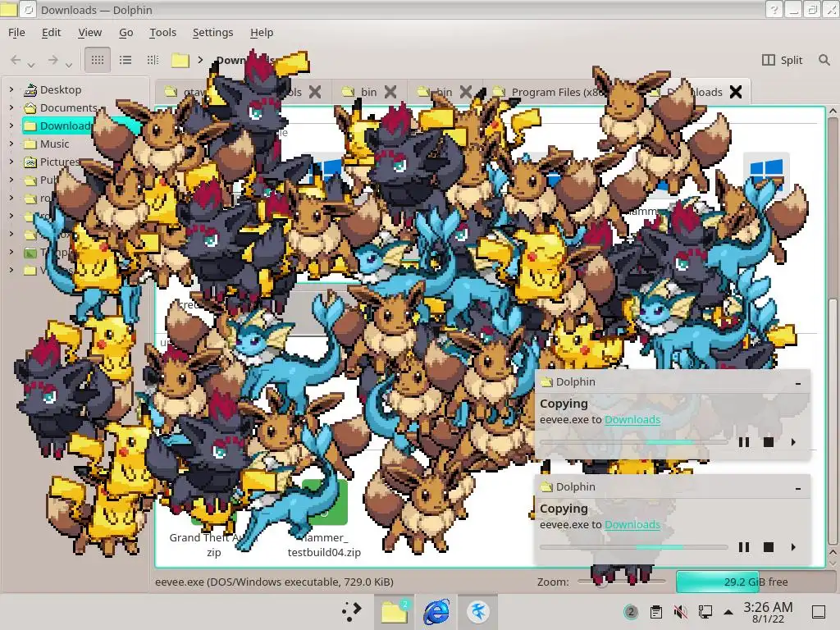Click the blue circular taskbar app icon
840x630 pixels.
[x=478, y=611]
